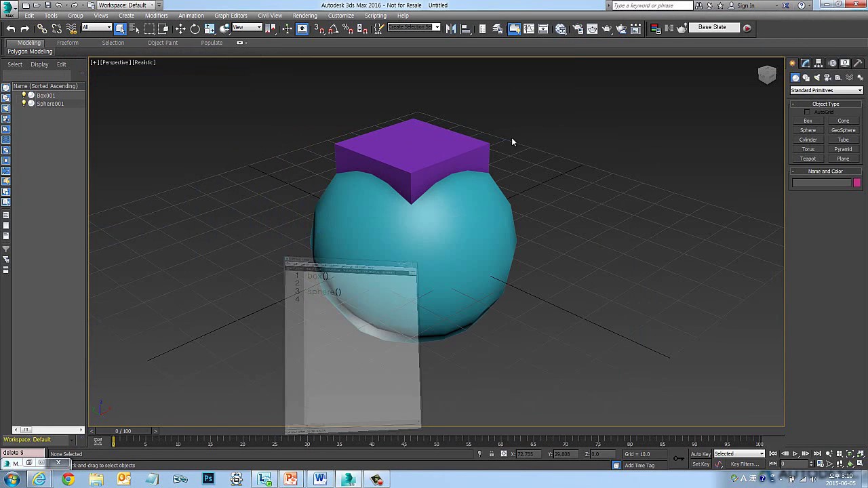The image size is (868, 488).
Task: Click the Mirror tool icon
Action: click(x=451, y=28)
